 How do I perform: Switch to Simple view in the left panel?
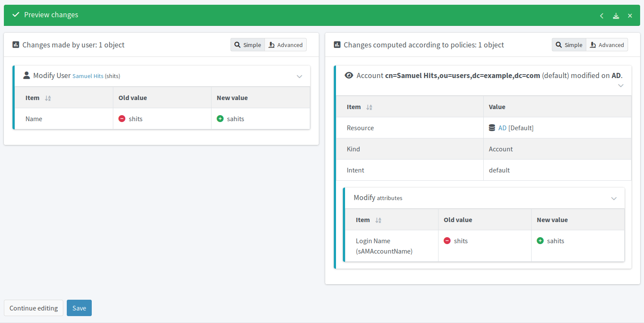pos(247,44)
